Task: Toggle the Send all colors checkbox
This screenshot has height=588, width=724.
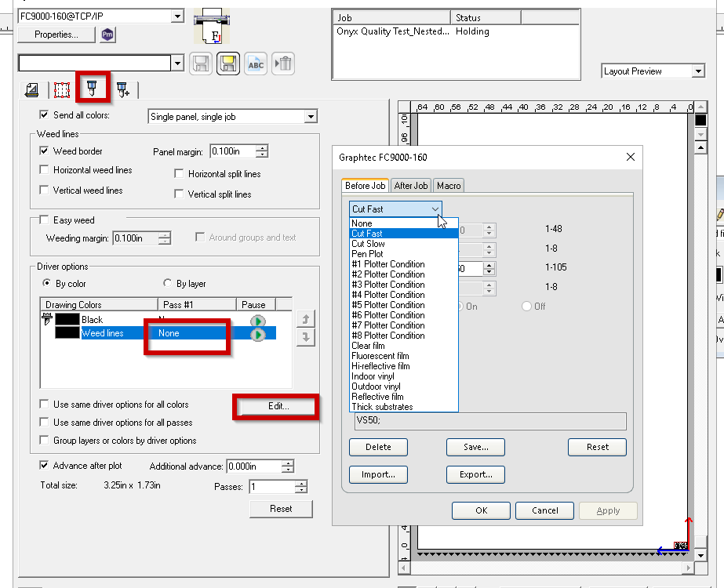Action: click(45, 114)
